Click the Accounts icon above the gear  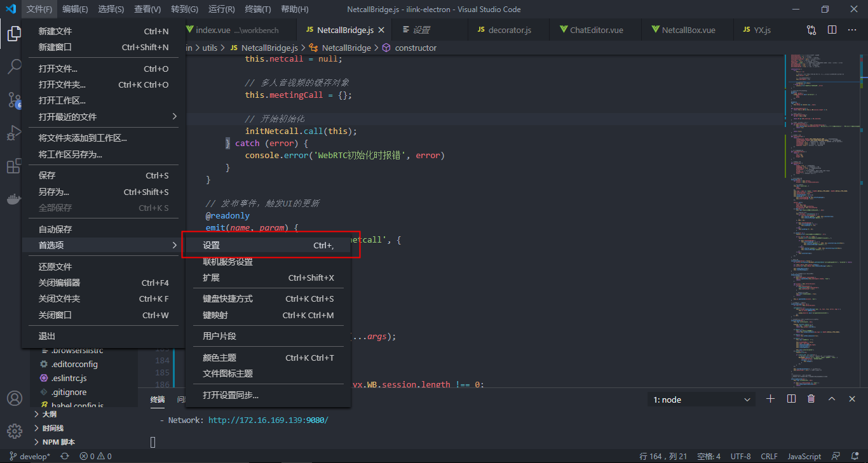(14, 398)
